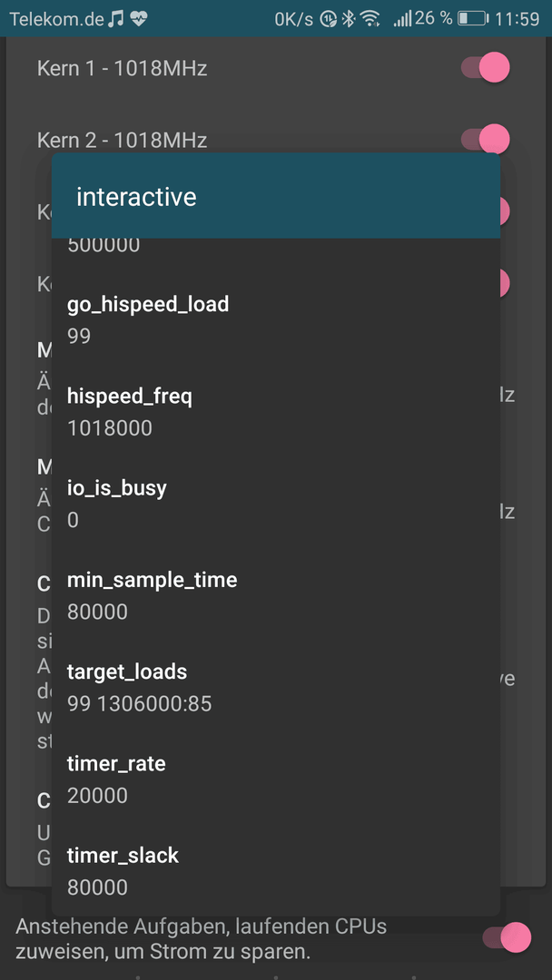This screenshot has height=980, width=552.
Task: Tap the music note status icon
Action: pyautogui.click(x=115, y=19)
